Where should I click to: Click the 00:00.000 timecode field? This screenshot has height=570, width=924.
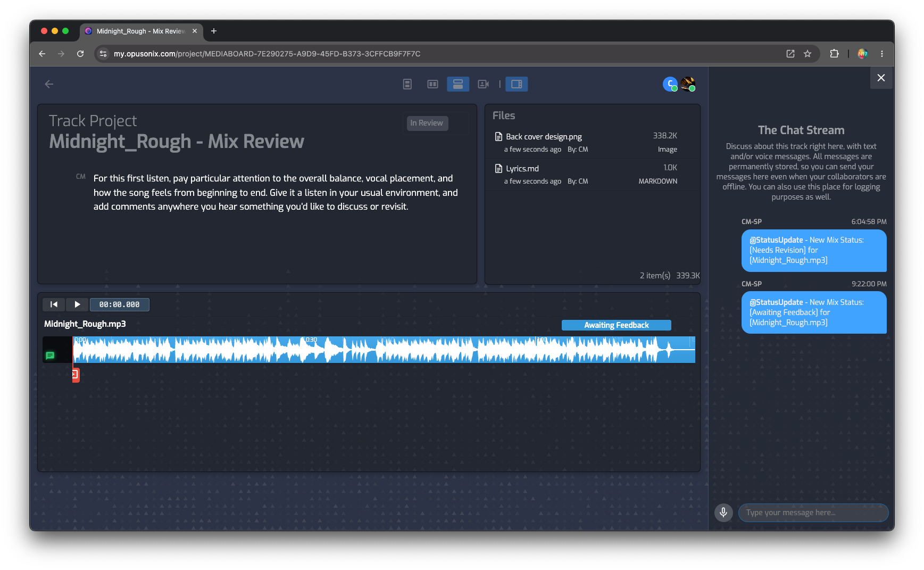pos(119,304)
